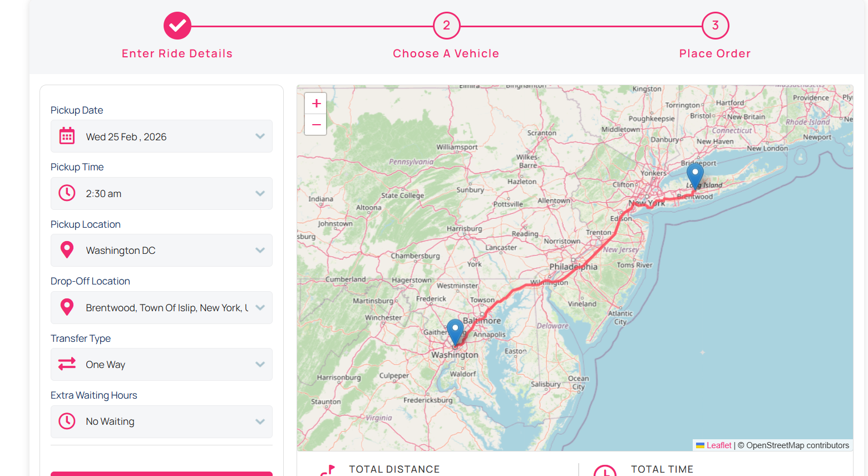The height and width of the screenshot is (476, 868).
Task: Zoom out on the map
Action: click(x=316, y=125)
